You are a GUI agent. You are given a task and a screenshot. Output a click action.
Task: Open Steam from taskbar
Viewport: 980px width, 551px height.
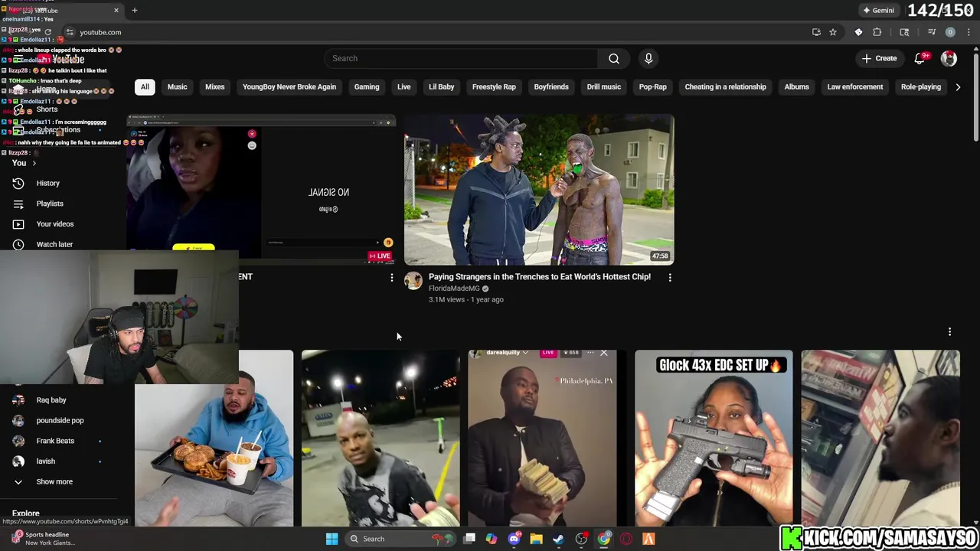(x=559, y=539)
